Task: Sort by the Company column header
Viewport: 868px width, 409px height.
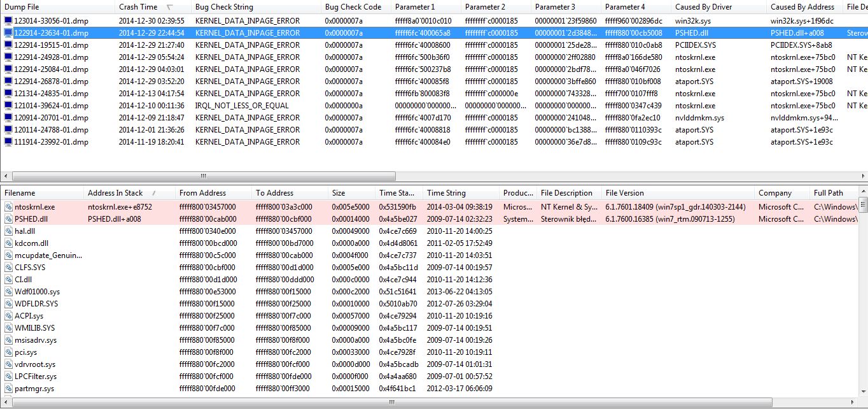Action: tap(776, 192)
